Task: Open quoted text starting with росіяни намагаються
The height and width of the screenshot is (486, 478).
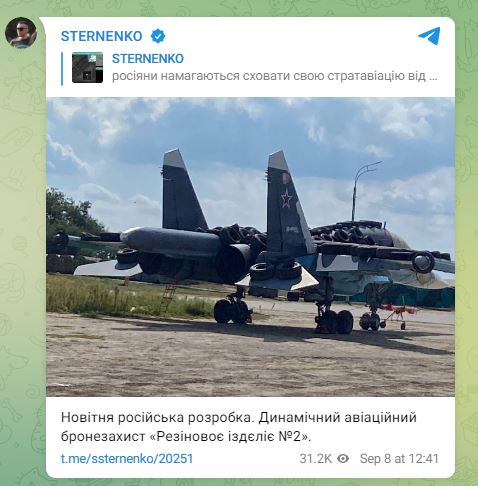Action: coord(275,76)
